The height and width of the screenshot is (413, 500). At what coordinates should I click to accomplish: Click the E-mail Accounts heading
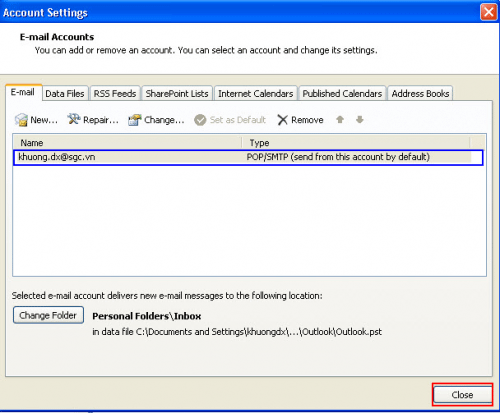tap(57, 37)
